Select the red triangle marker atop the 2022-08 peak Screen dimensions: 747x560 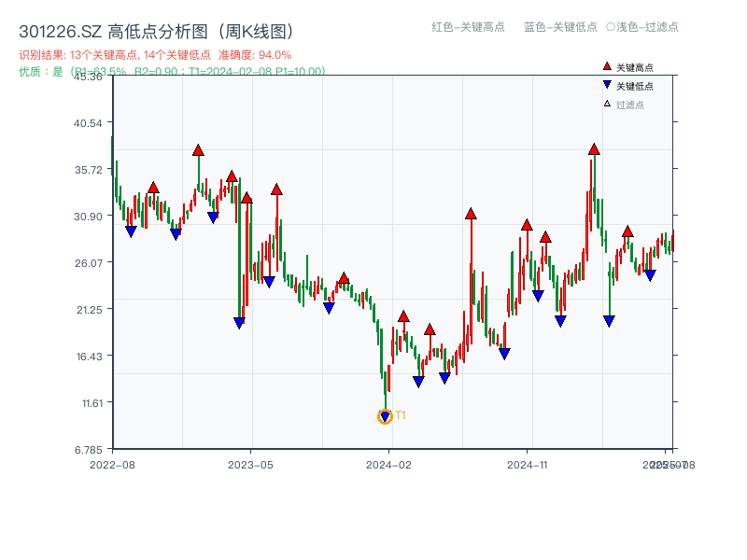coord(151,186)
